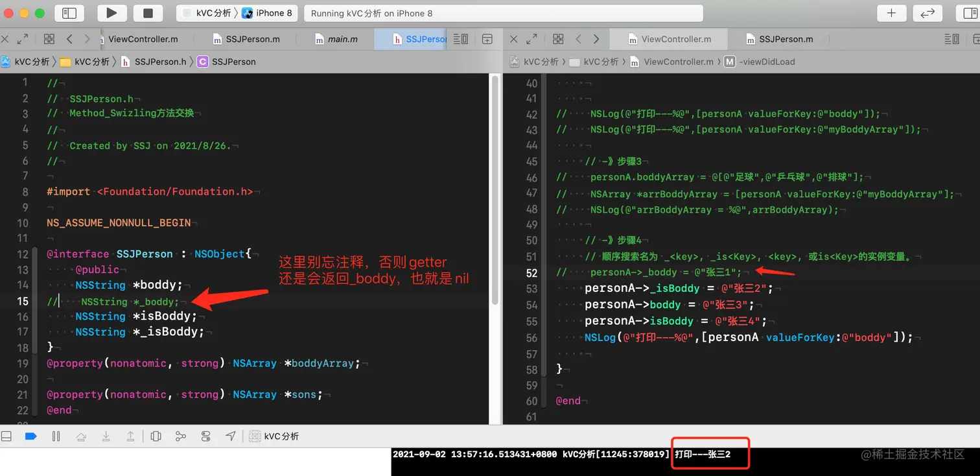Select ViewController.m tab in right editor

pos(670,39)
